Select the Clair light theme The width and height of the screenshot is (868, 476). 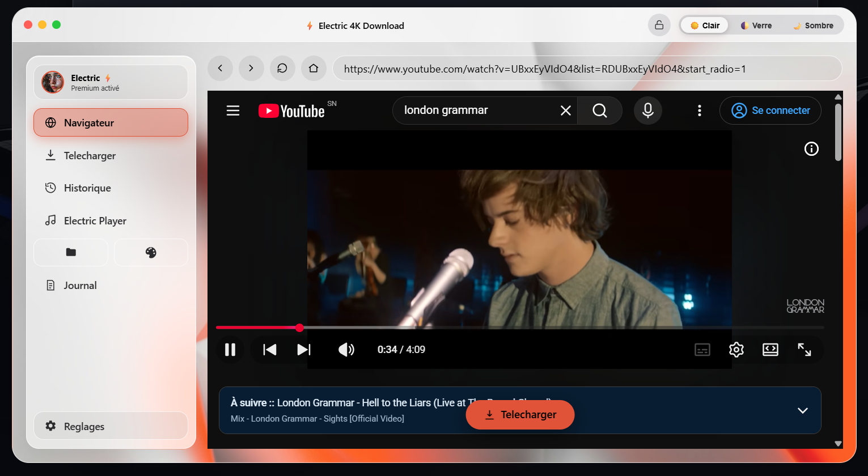(705, 25)
